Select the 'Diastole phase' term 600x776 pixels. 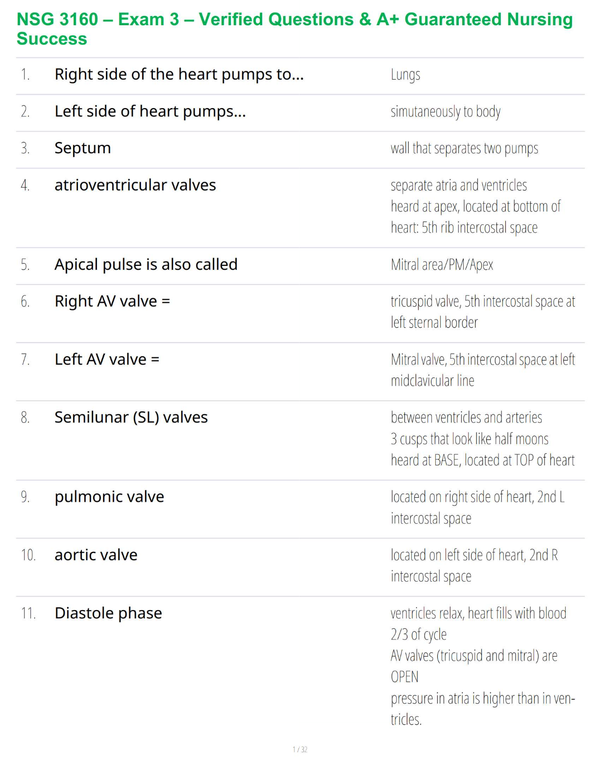click(108, 613)
